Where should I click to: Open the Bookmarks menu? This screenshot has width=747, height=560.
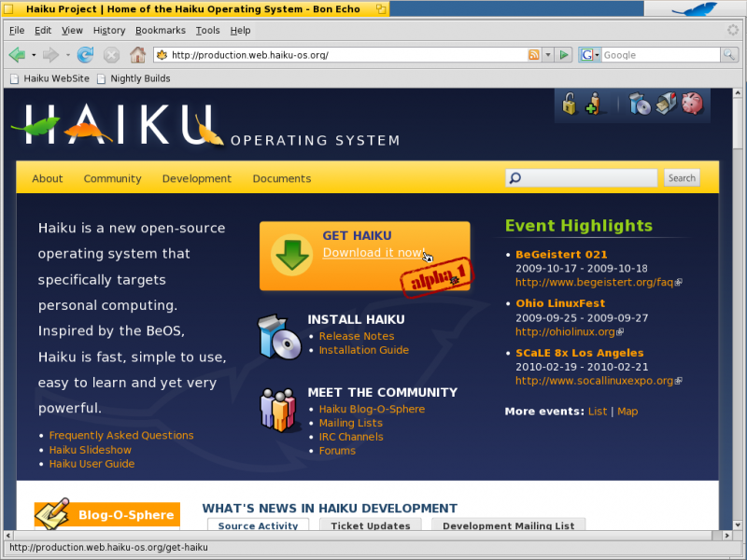[161, 31]
